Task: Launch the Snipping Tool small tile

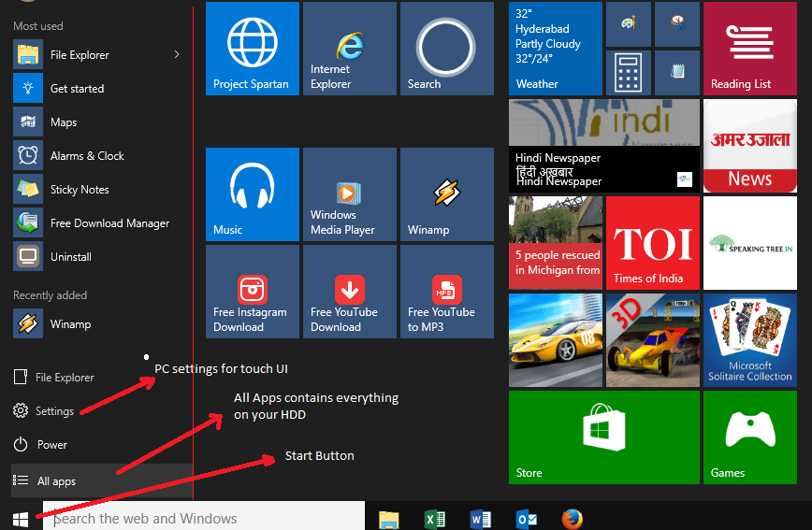Action: [x=677, y=24]
